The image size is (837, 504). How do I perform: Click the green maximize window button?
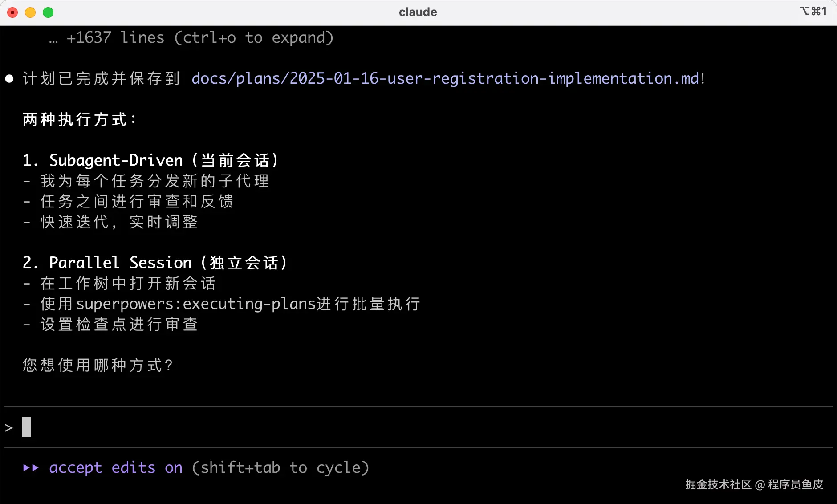click(48, 12)
